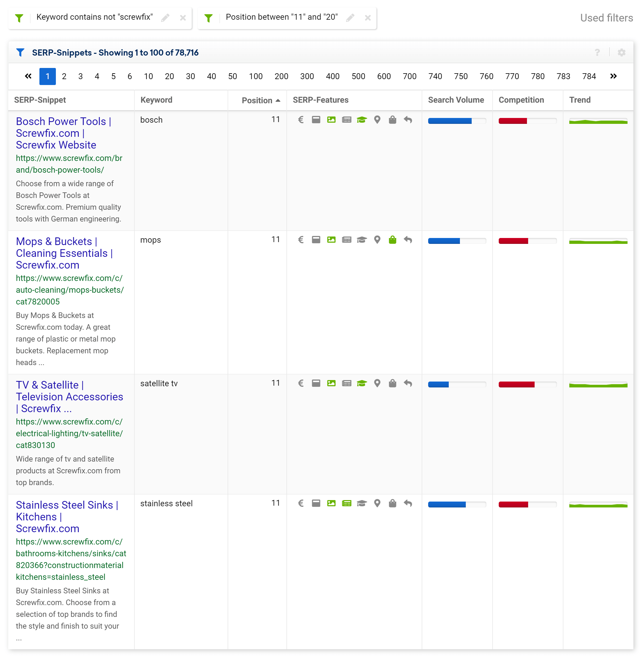Click search volume bar for stainless steel
This screenshot has height=656, width=644.
(x=457, y=505)
